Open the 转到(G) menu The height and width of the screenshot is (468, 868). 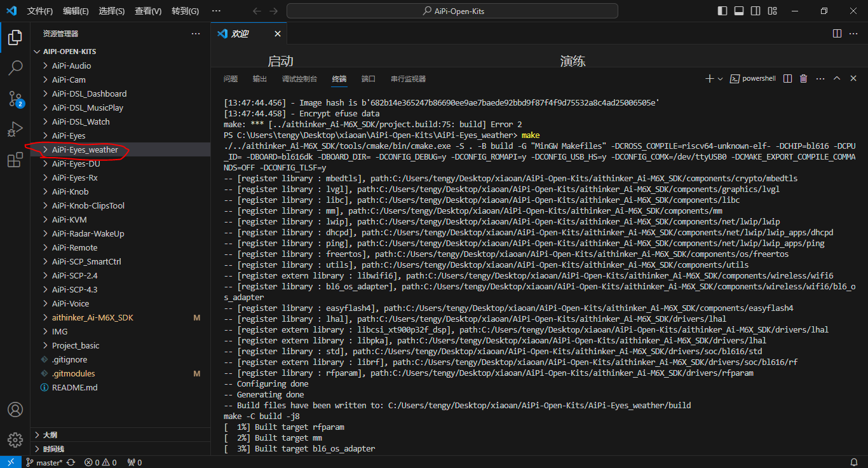pos(185,11)
